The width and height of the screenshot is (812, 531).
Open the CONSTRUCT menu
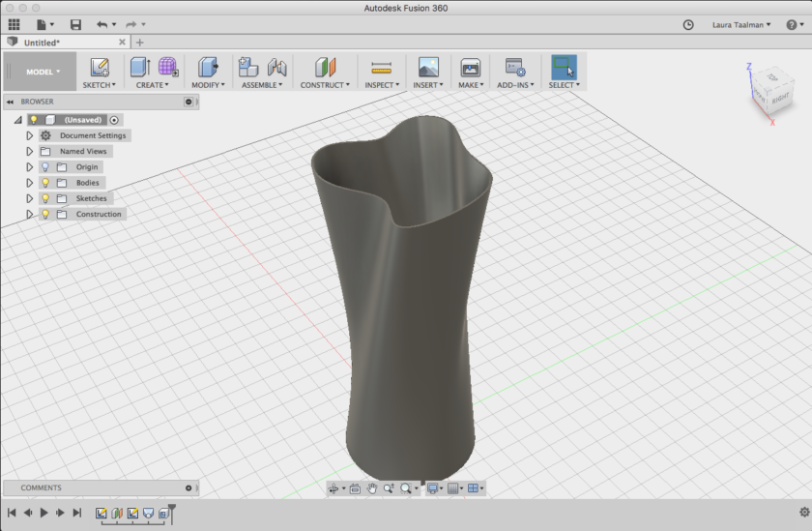click(x=325, y=85)
